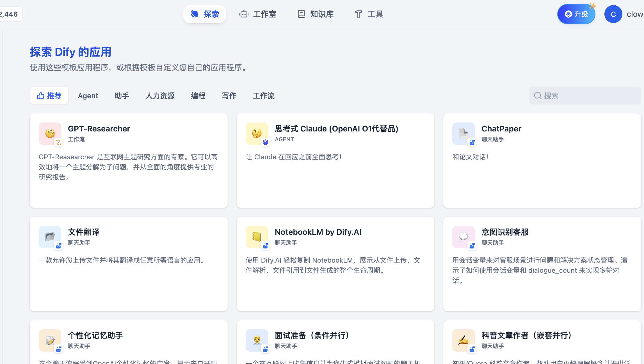This screenshot has width=644, height=364.
Task: Click the GPT-Researcher app icon
Action: (50, 133)
